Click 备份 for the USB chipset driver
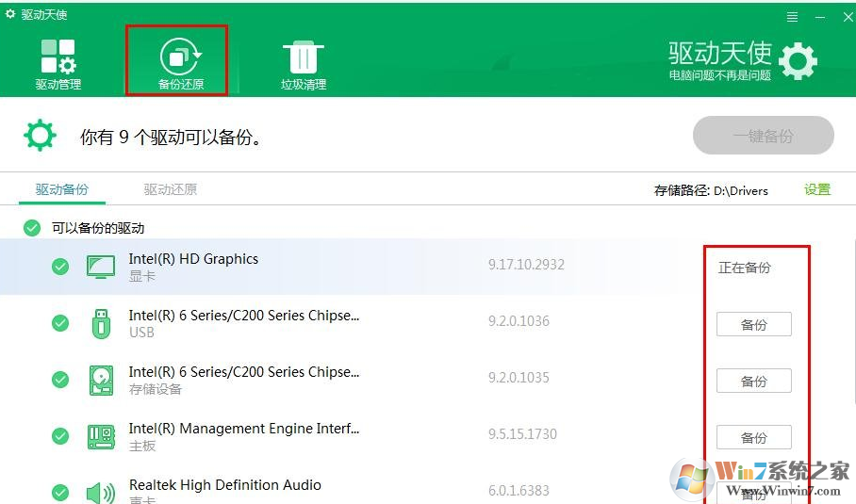856x504 pixels. (753, 325)
